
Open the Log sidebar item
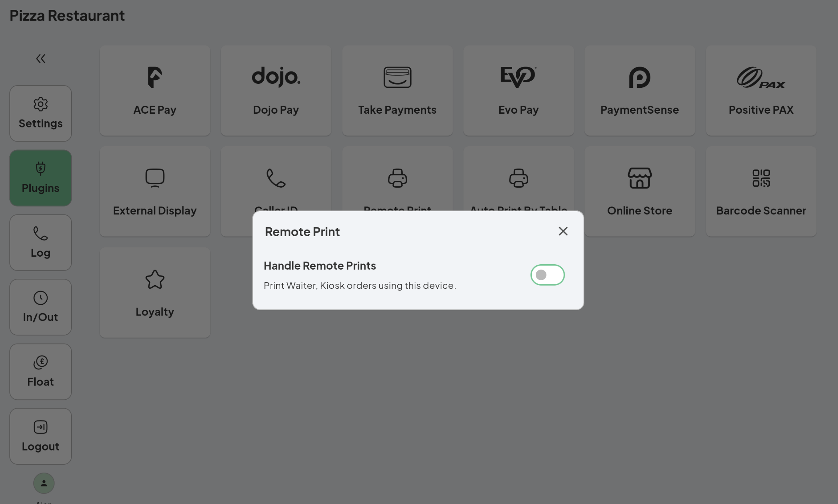point(40,243)
